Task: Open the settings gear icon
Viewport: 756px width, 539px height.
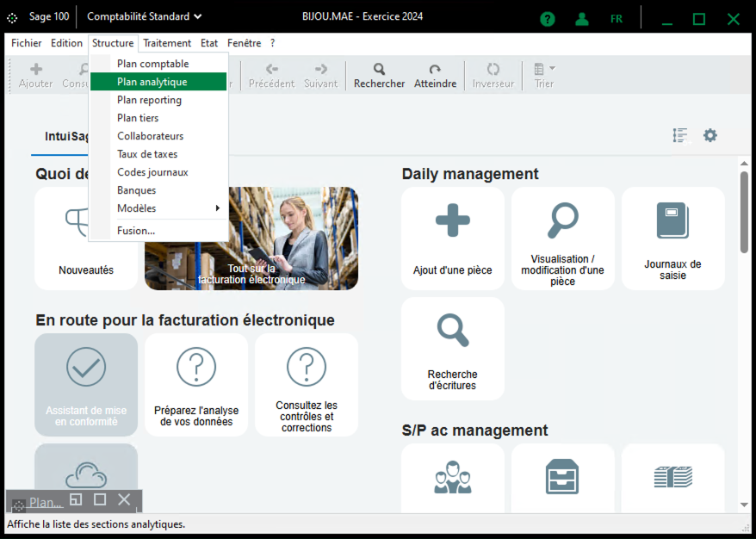Action: (710, 135)
